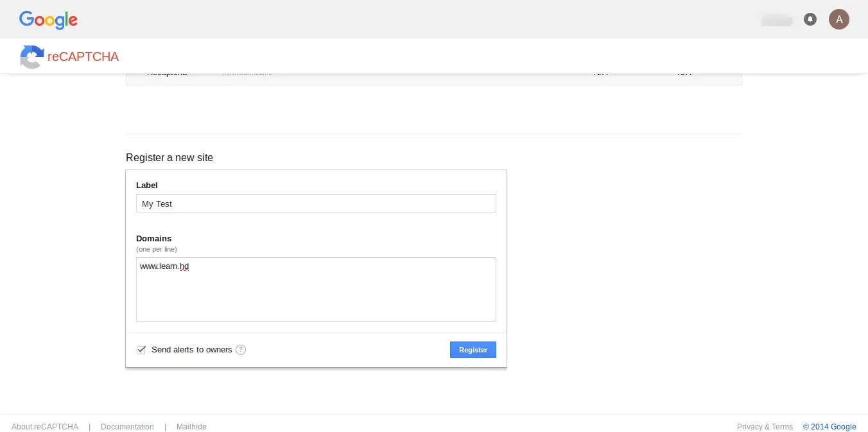Click the Google logo
868x432 pixels.
tap(48, 20)
